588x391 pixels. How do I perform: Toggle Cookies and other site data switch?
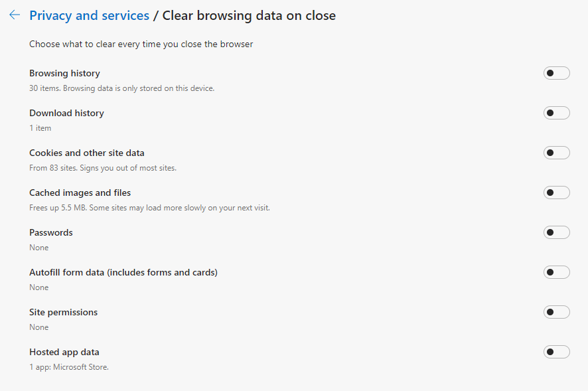[x=556, y=153]
